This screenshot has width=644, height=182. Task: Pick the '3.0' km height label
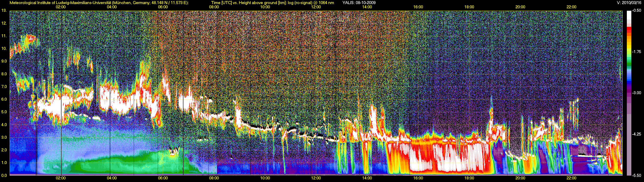pyautogui.click(x=4, y=137)
